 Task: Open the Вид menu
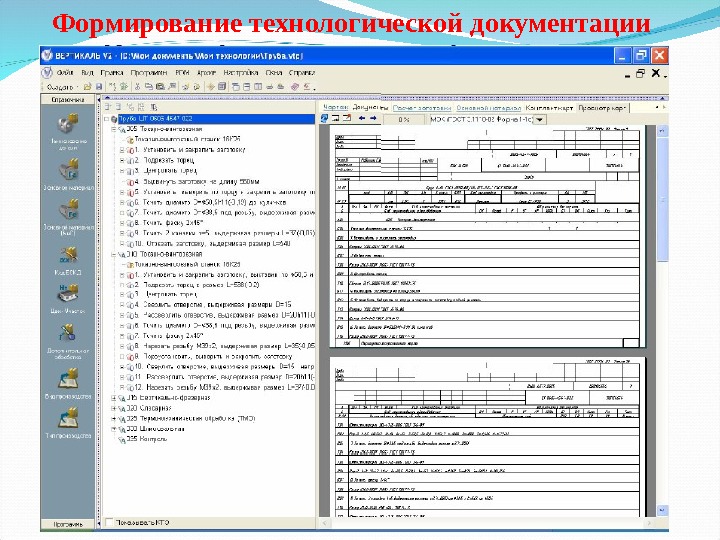pyautogui.click(x=87, y=73)
